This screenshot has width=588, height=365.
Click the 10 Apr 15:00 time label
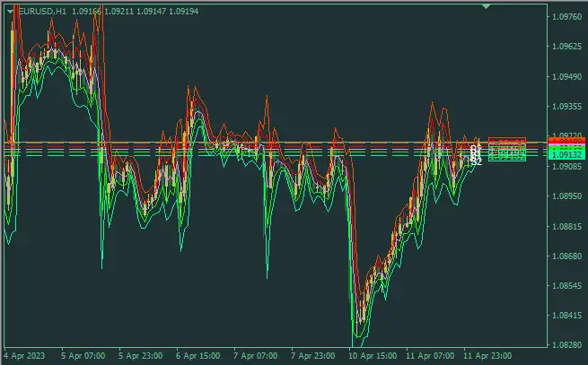pyautogui.click(x=373, y=356)
